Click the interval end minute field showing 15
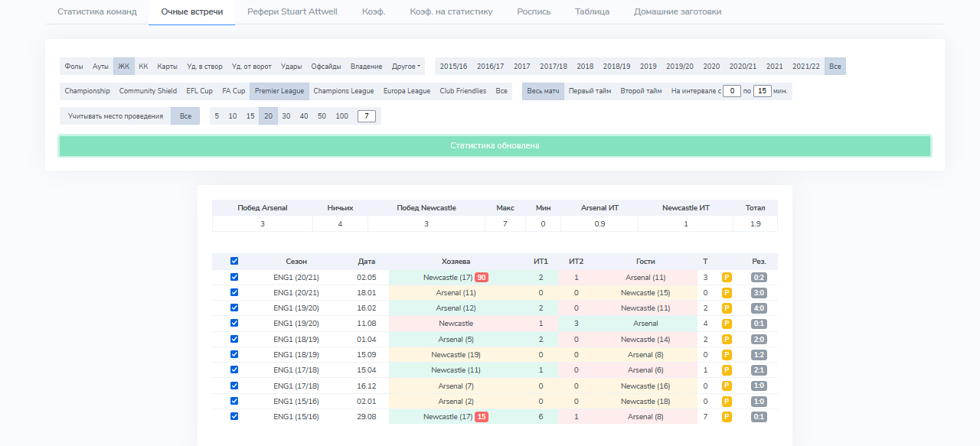Image resolution: width=980 pixels, height=446 pixels. [762, 91]
